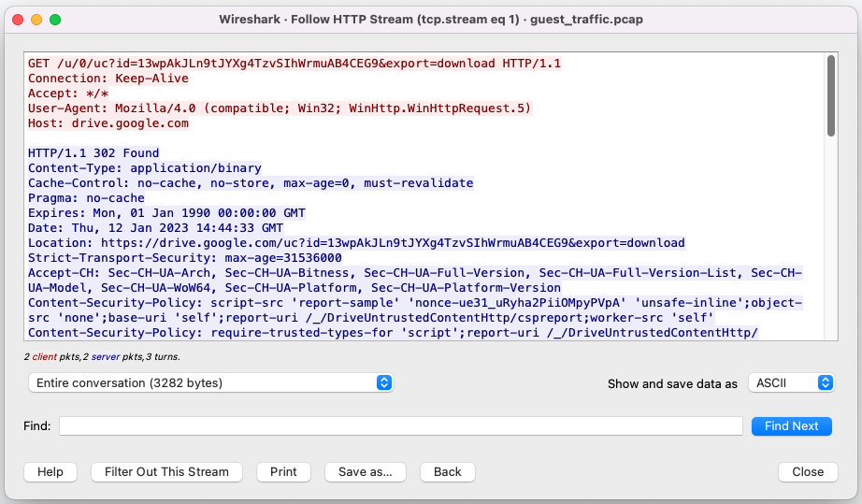
Task: Click the 'Date: Thu, 12 Jan 2023' line
Action: click(155, 227)
